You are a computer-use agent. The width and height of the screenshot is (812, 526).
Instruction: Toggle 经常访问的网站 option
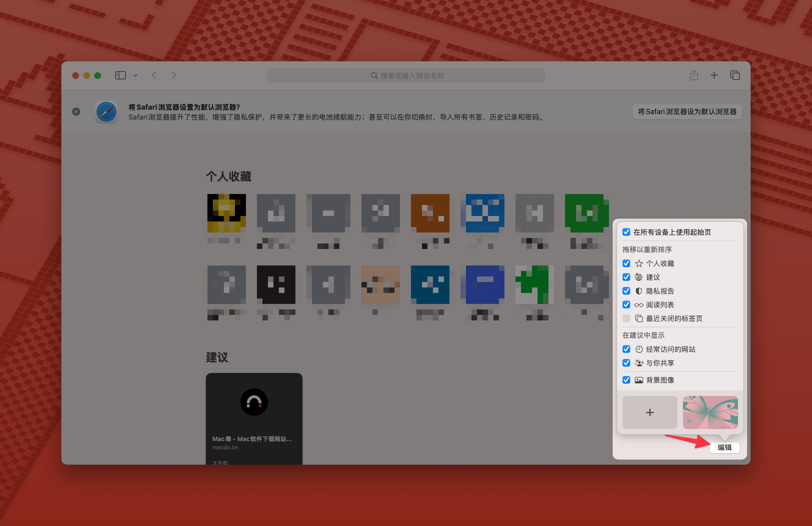click(x=626, y=349)
